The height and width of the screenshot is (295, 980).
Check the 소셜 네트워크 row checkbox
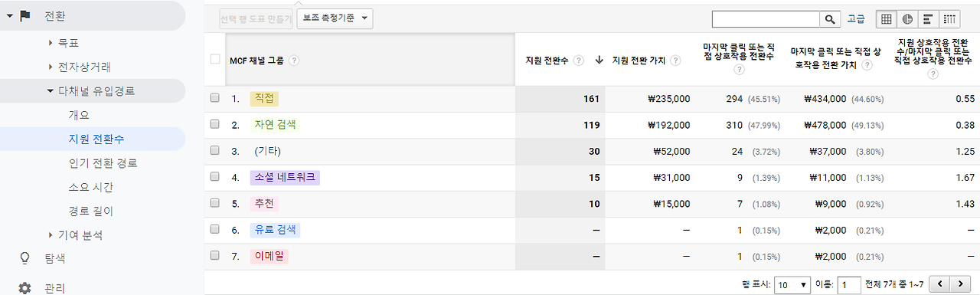pos(215,177)
